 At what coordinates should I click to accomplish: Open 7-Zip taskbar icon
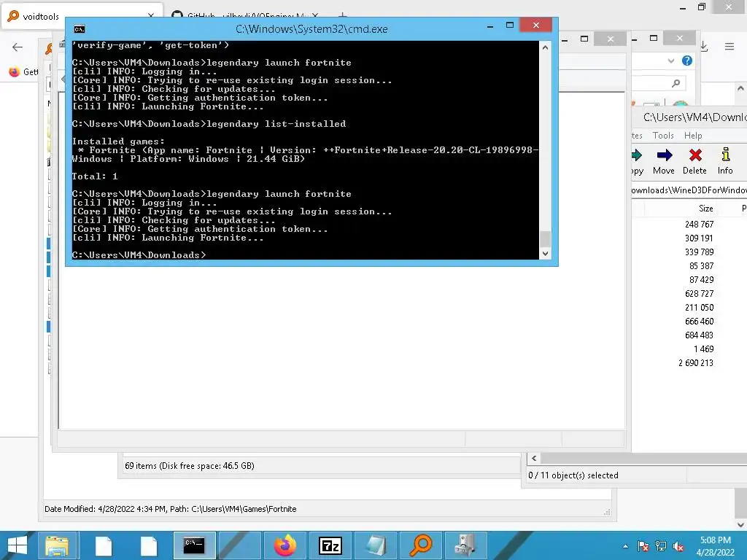[330, 545]
